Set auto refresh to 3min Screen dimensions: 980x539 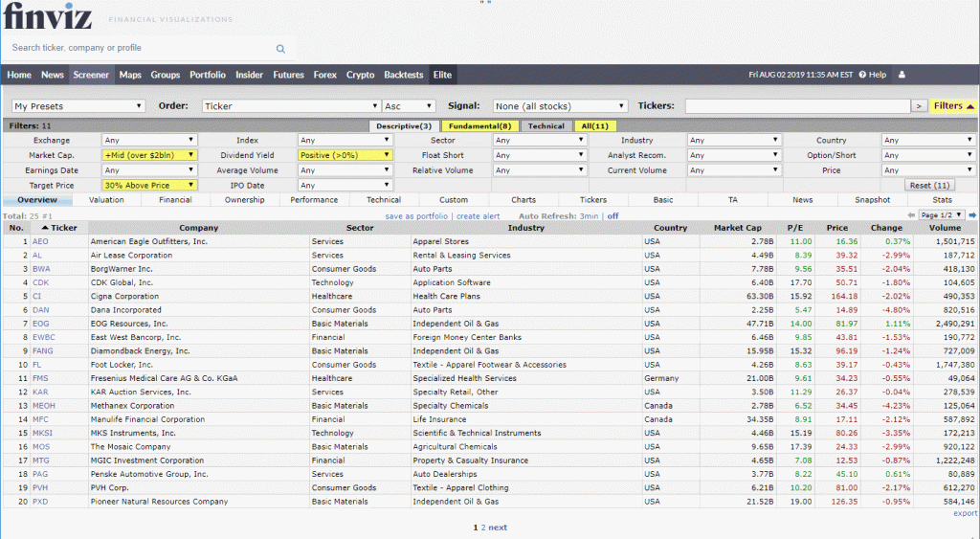coord(589,216)
